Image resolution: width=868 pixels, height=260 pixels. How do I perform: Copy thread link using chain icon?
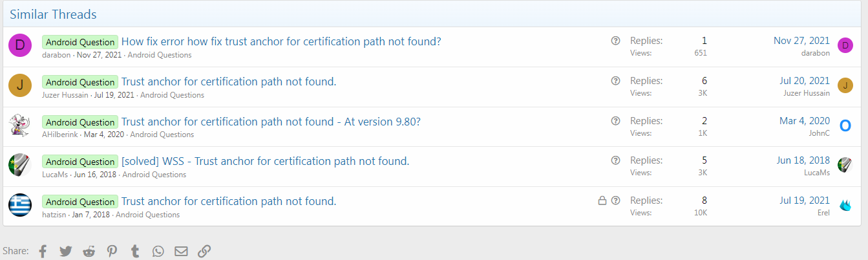204,251
